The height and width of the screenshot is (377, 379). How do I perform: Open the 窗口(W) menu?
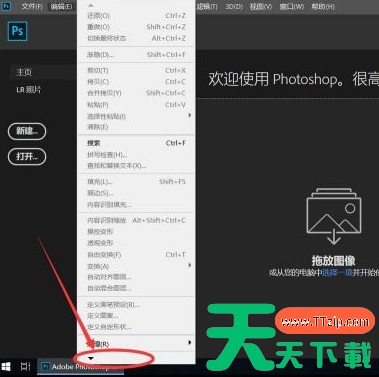click(x=292, y=6)
